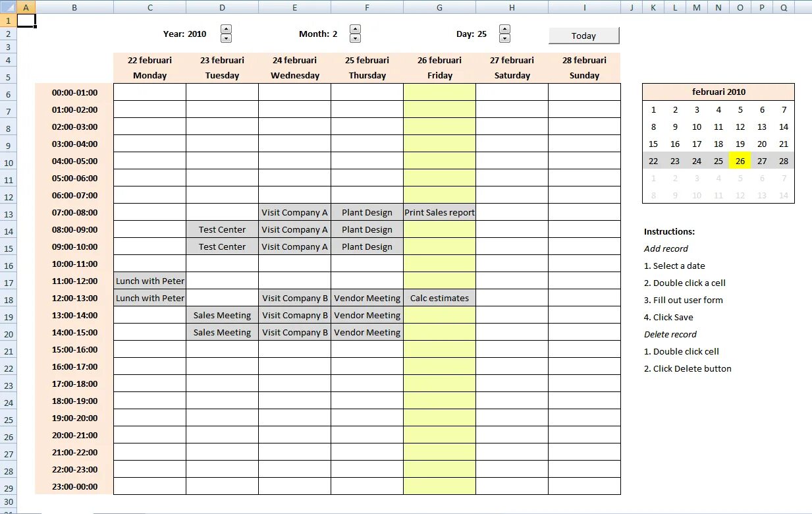Screen dimensions: 812x514
Task: Increase the Year with the up spinner arrow
Action: (226, 29)
